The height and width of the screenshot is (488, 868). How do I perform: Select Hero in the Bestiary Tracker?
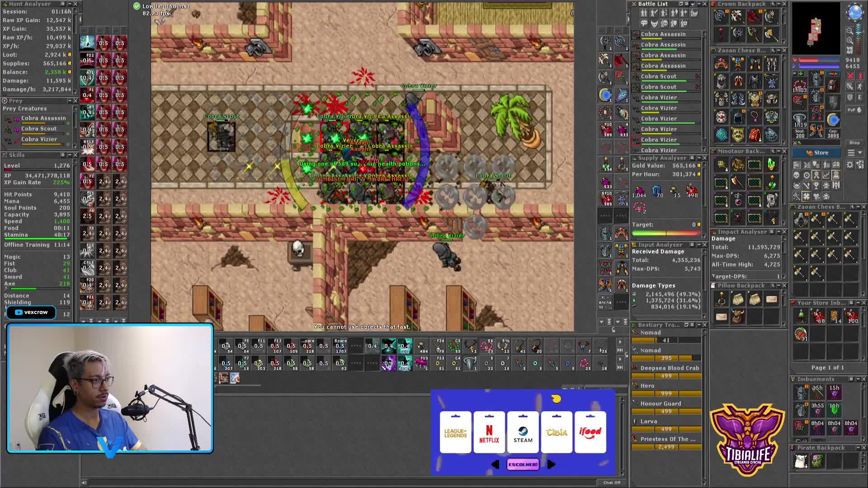(666, 389)
